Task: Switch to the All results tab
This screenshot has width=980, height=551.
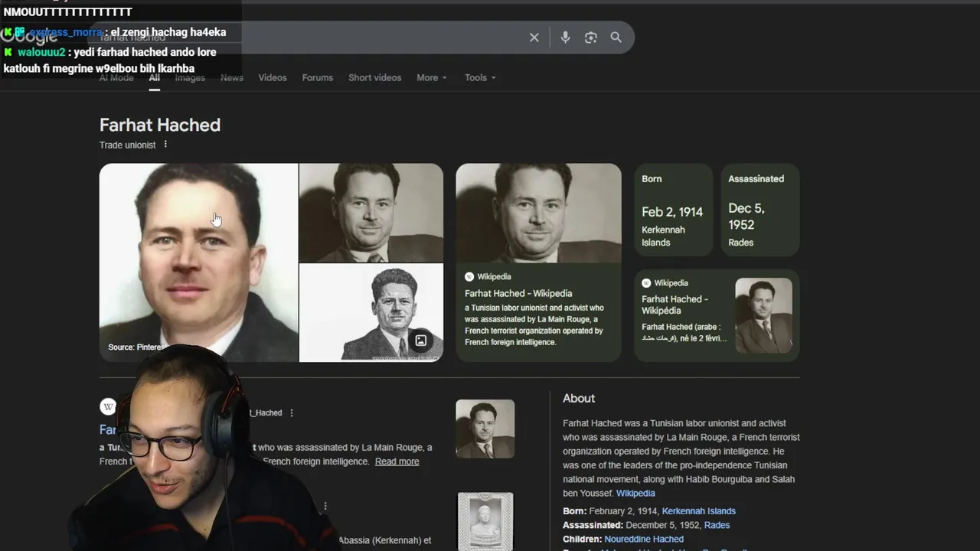Action: (x=154, y=77)
